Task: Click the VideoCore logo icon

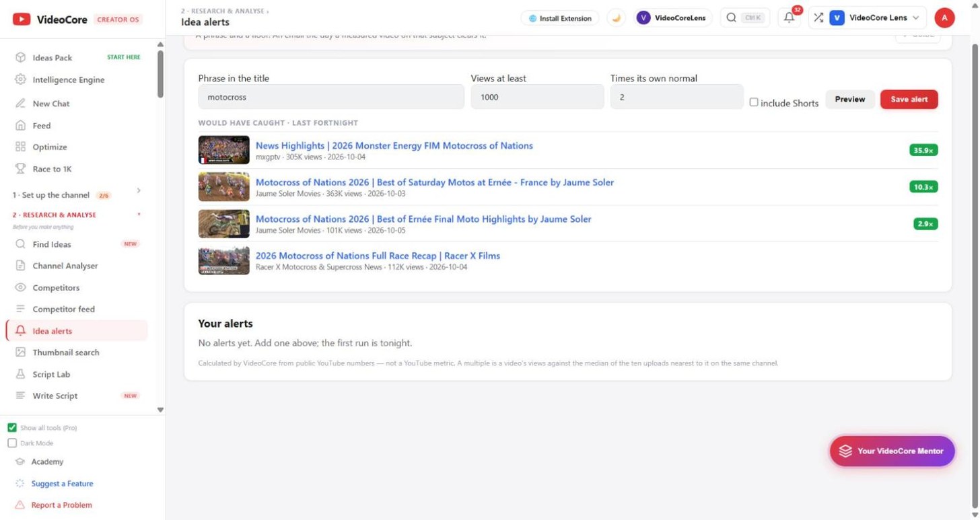Action: (x=22, y=20)
